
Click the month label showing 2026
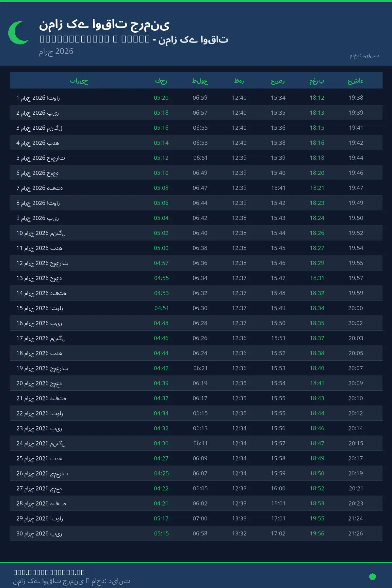pos(56,51)
